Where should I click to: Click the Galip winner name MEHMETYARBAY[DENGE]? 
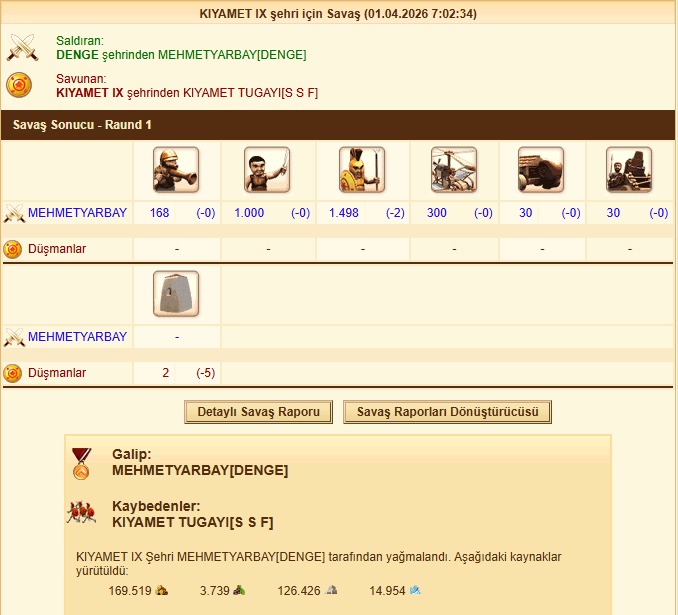(200, 471)
